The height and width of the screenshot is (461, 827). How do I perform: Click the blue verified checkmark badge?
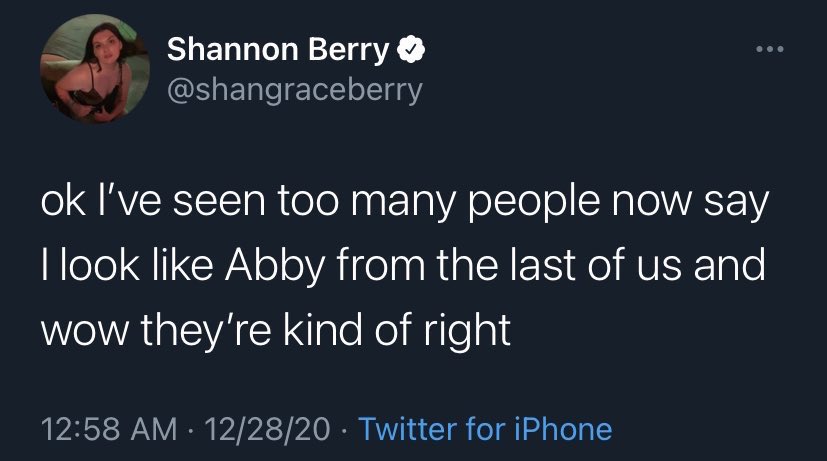click(409, 50)
